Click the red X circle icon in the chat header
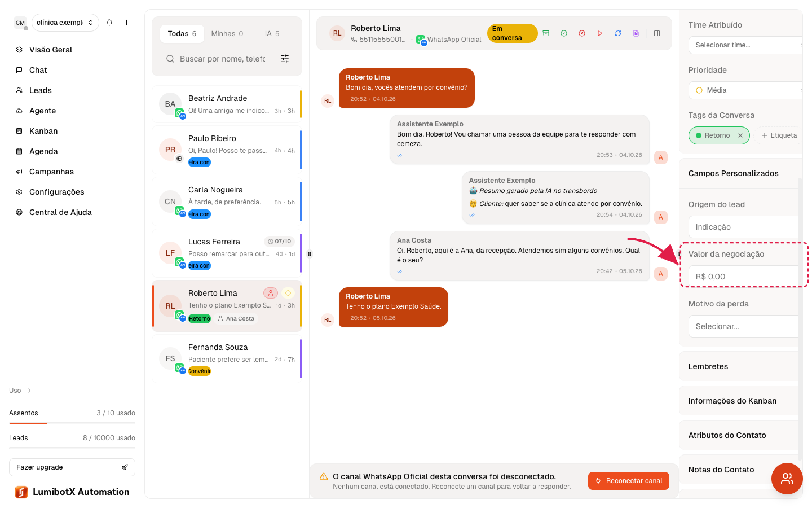This screenshot has height=508, width=812. (582, 33)
